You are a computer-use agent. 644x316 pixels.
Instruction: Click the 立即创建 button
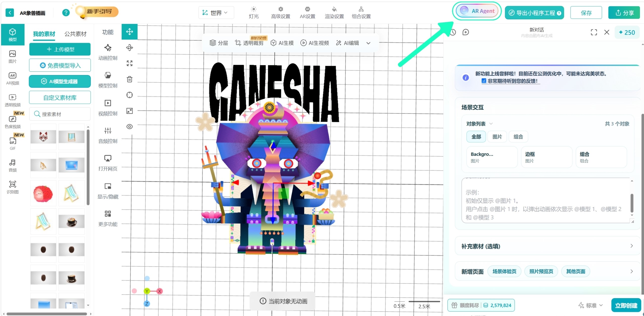626,305
